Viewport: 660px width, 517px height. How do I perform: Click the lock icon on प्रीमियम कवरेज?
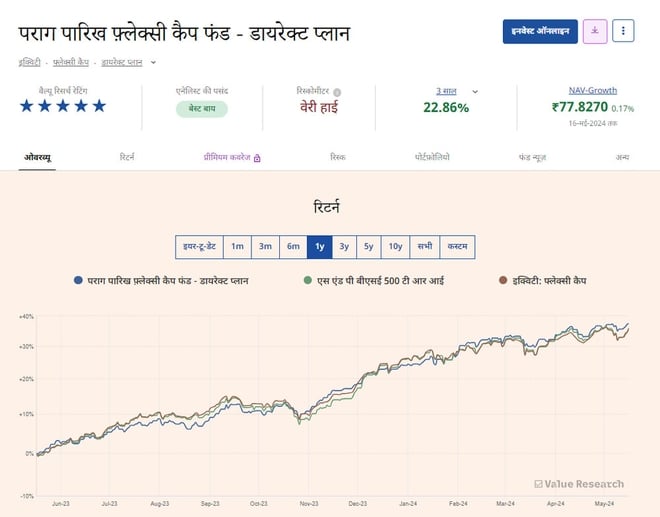(257, 158)
